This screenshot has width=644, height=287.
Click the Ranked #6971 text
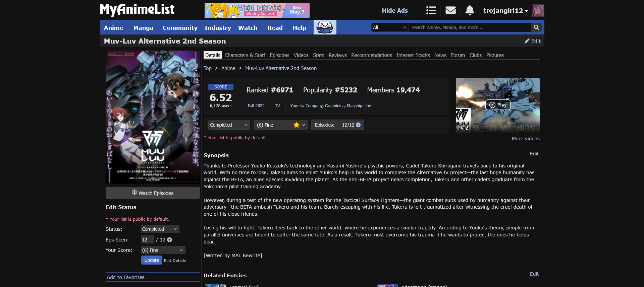pos(270,90)
